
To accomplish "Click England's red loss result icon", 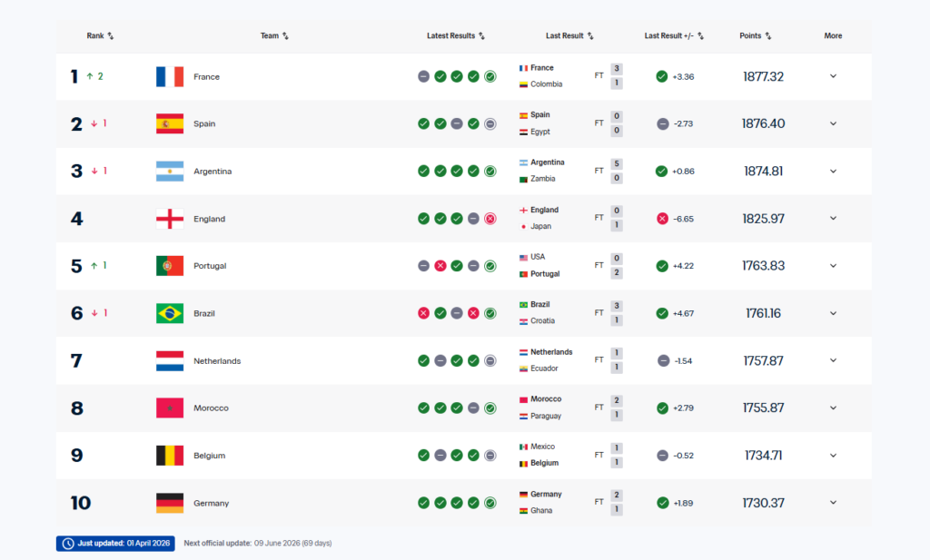I will point(490,219).
